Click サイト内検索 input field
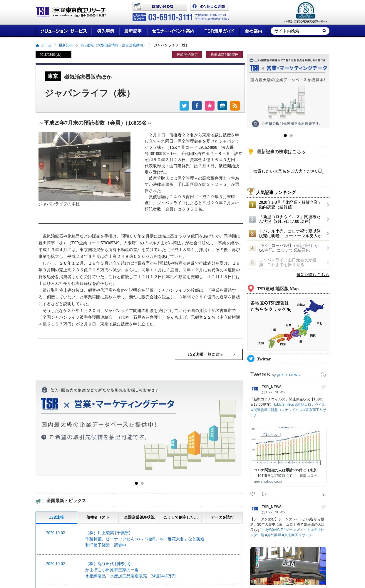The height and width of the screenshot is (588, 365). point(297,31)
